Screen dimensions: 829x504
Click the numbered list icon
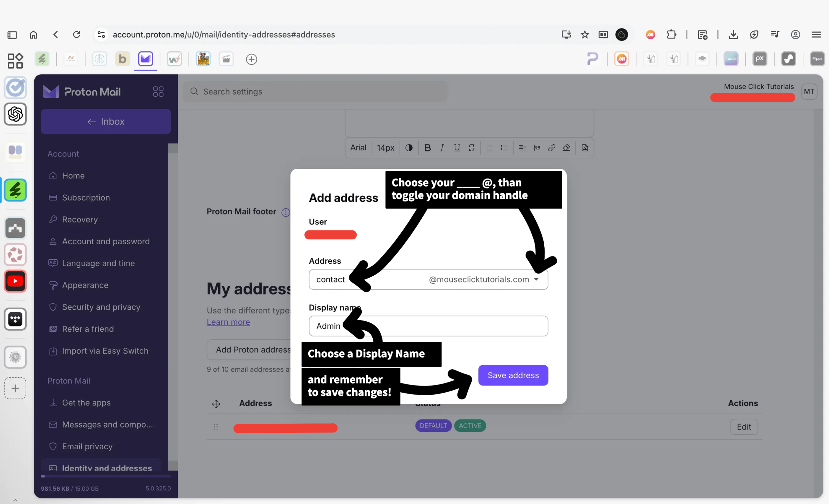pyautogui.click(x=504, y=148)
